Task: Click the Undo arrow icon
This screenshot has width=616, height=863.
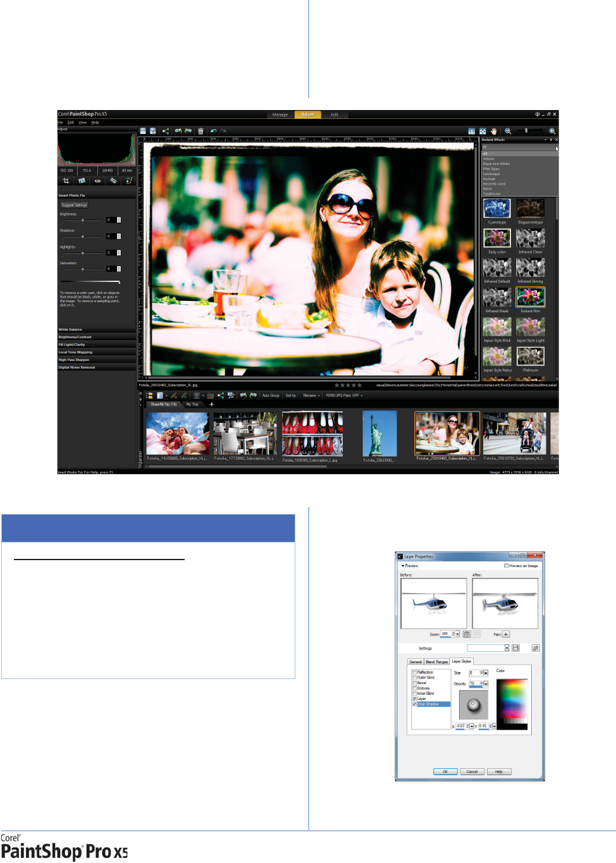Action: [x=214, y=131]
